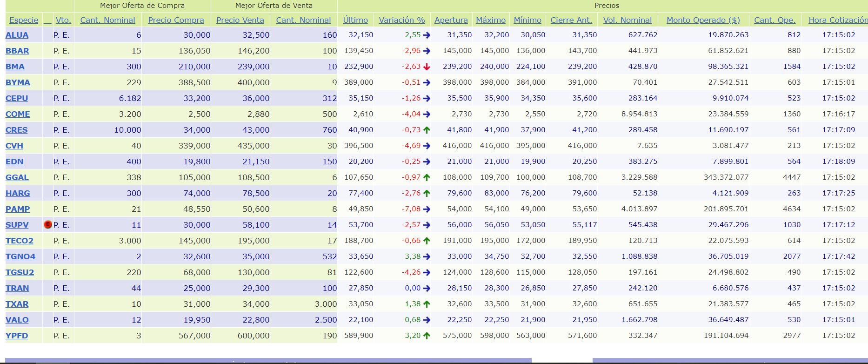Screen dimensions: 868x364
Task: Open the CVH ticker link
Action: coord(14,146)
